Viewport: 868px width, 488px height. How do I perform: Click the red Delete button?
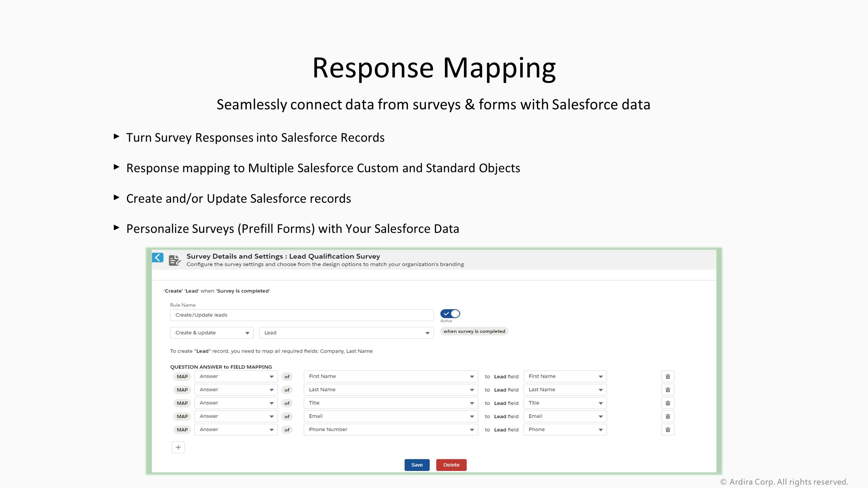pyautogui.click(x=451, y=465)
